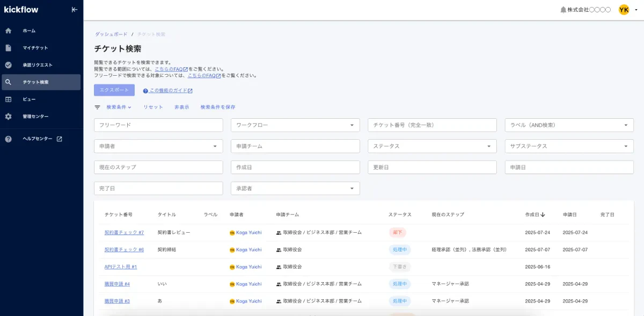
Task: Click the フリーワード input field
Action: (x=158, y=125)
